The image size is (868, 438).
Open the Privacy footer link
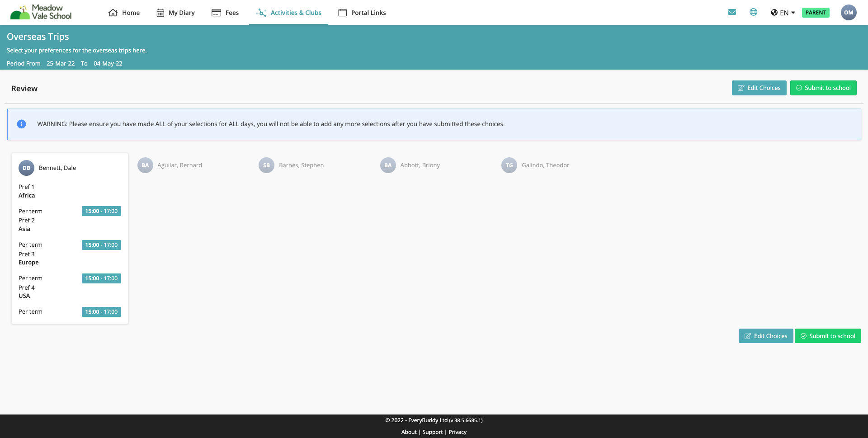tap(458, 432)
